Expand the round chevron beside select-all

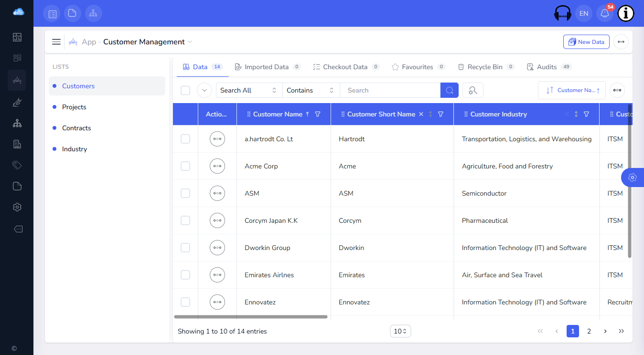click(204, 90)
